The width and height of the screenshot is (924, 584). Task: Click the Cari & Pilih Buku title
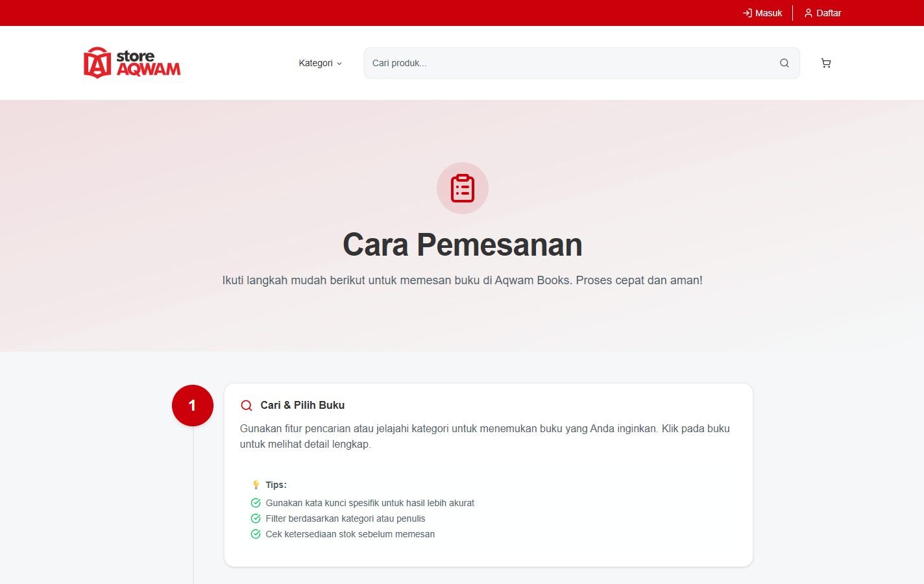click(302, 405)
